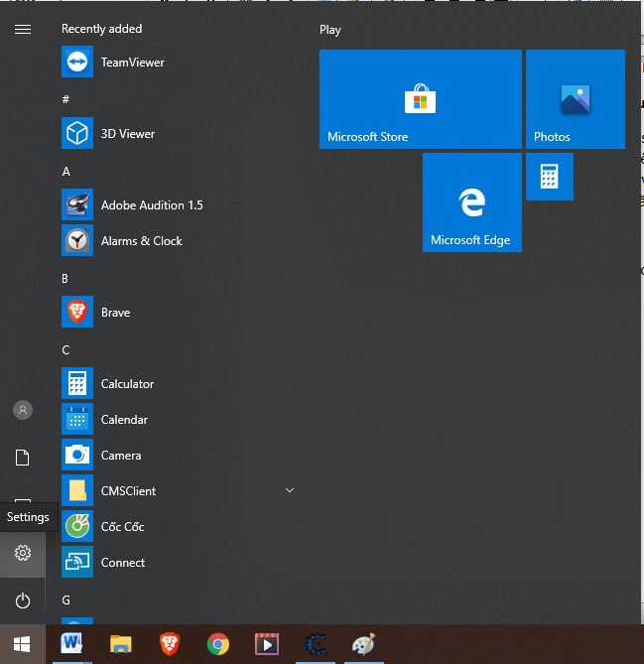Switch to the blue gear taskbar app
Image resolution: width=644 pixels, height=664 pixels.
(316, 644)
